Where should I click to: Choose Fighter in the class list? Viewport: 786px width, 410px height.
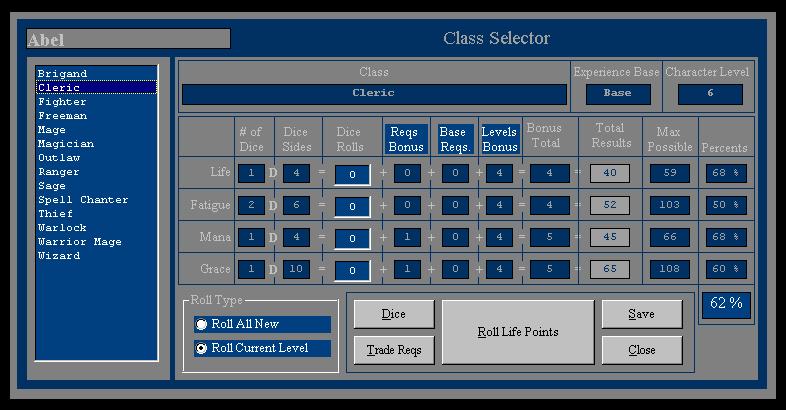pyautogui.click(x=62, y=102)
